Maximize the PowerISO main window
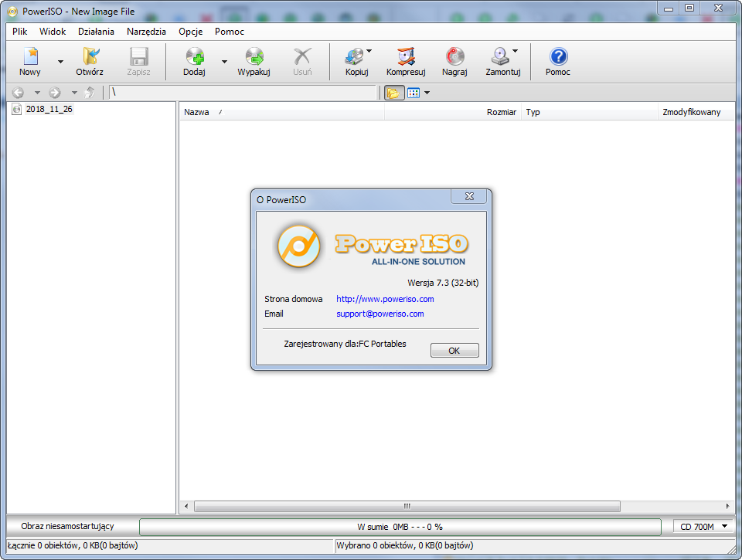 tap(689, 8)
